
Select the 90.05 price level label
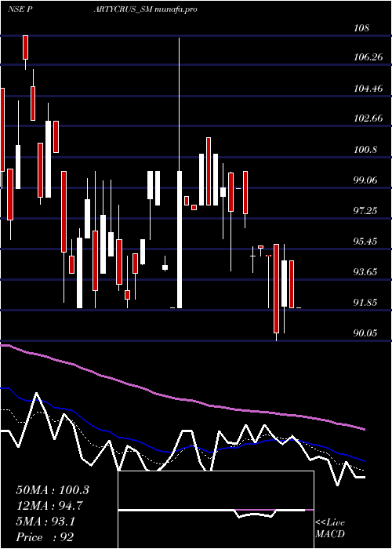[x=365, y=333]
